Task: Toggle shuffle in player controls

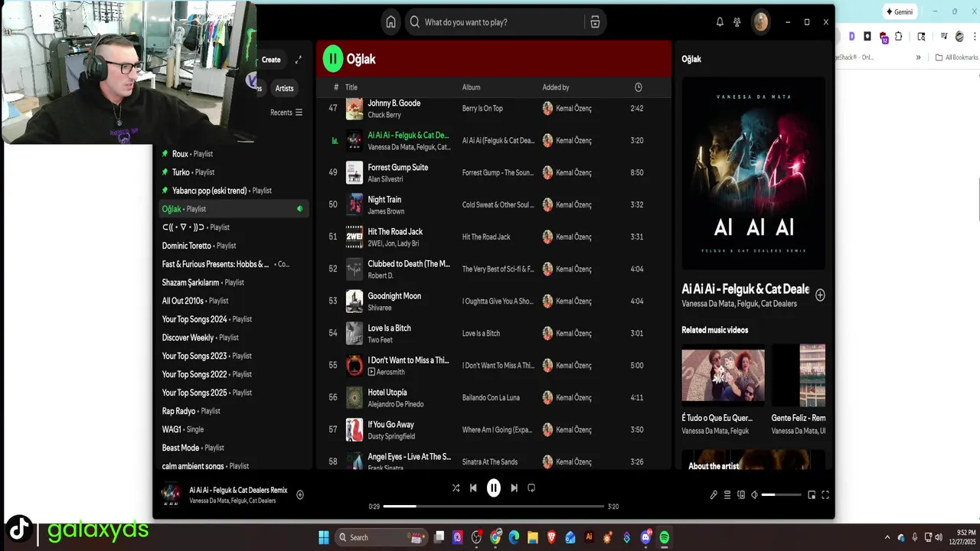Action: (x=456, y=487)
